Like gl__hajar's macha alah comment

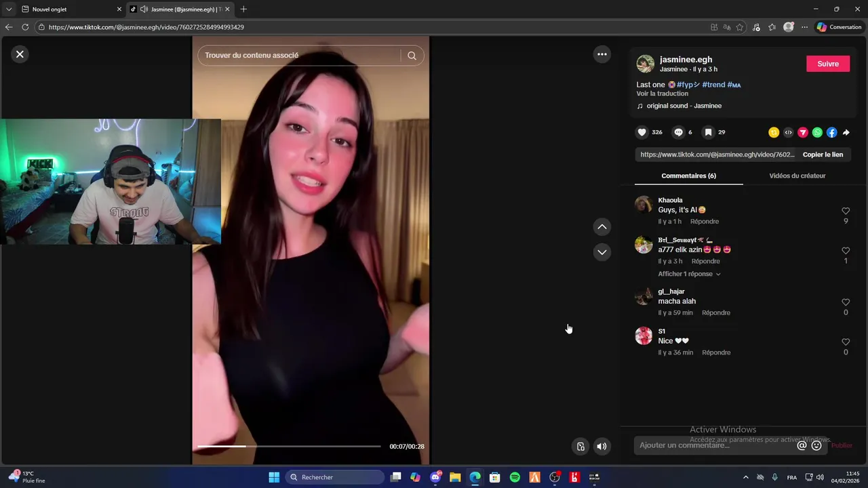tap(846, 302)
